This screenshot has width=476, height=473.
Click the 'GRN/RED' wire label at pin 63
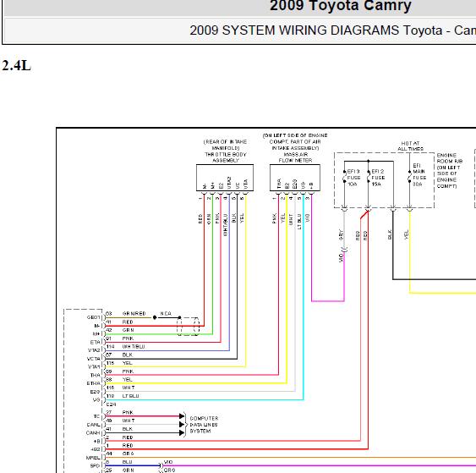(134, 314)
